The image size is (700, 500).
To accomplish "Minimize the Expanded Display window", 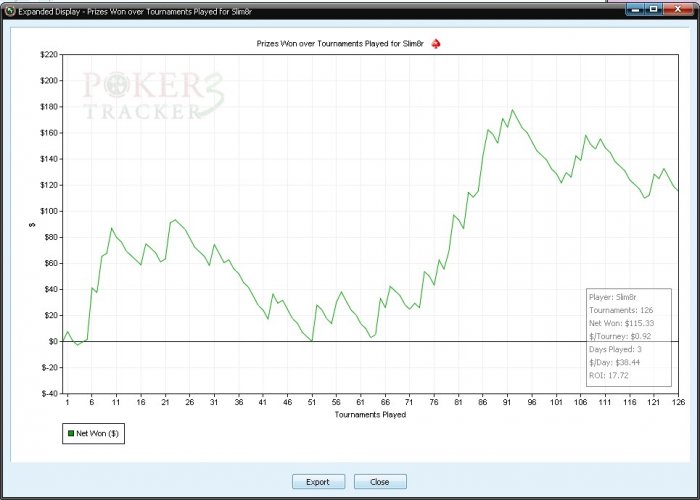I will [637, 9].
